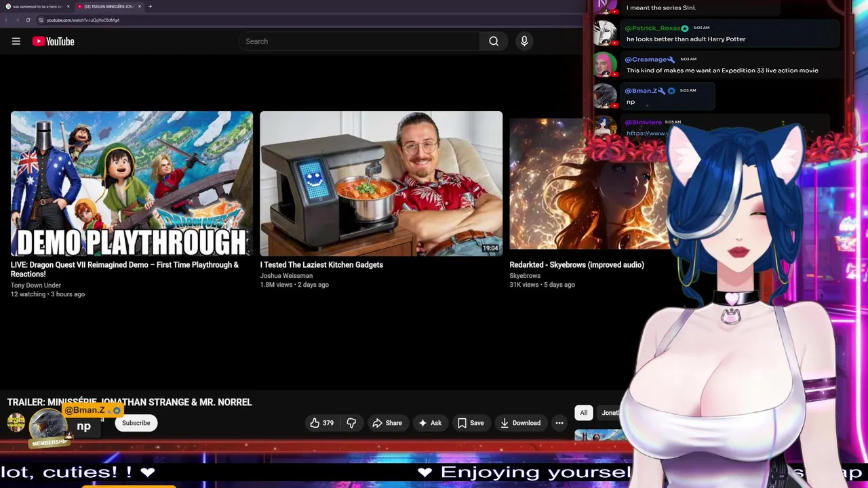
Task: Click the video title 'TRAILER: MINISSÉRIE JONATHAN STRANGE'
Action: click(130, 402)
